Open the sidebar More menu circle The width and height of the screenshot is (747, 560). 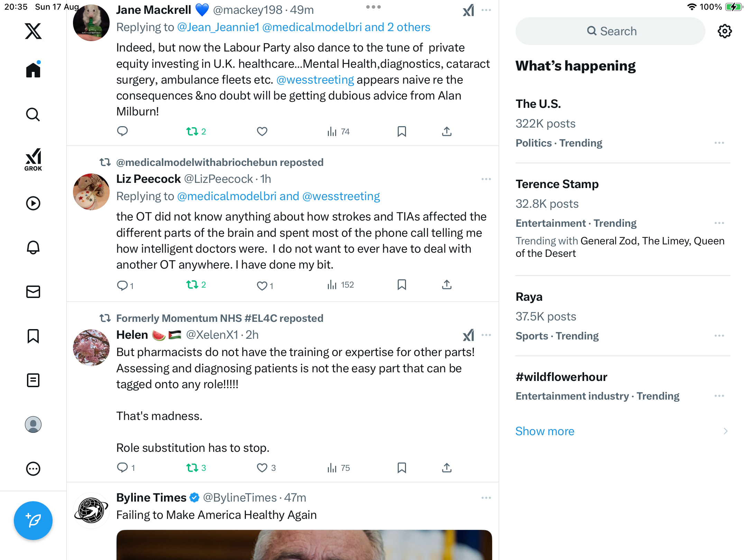[x=33, y=469]
